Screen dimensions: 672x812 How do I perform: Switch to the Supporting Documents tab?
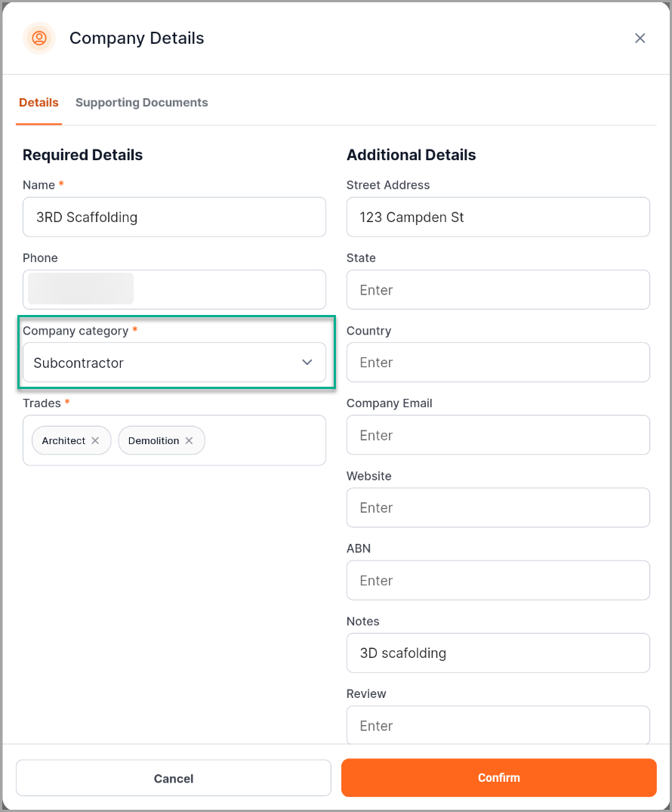point(141,103)
